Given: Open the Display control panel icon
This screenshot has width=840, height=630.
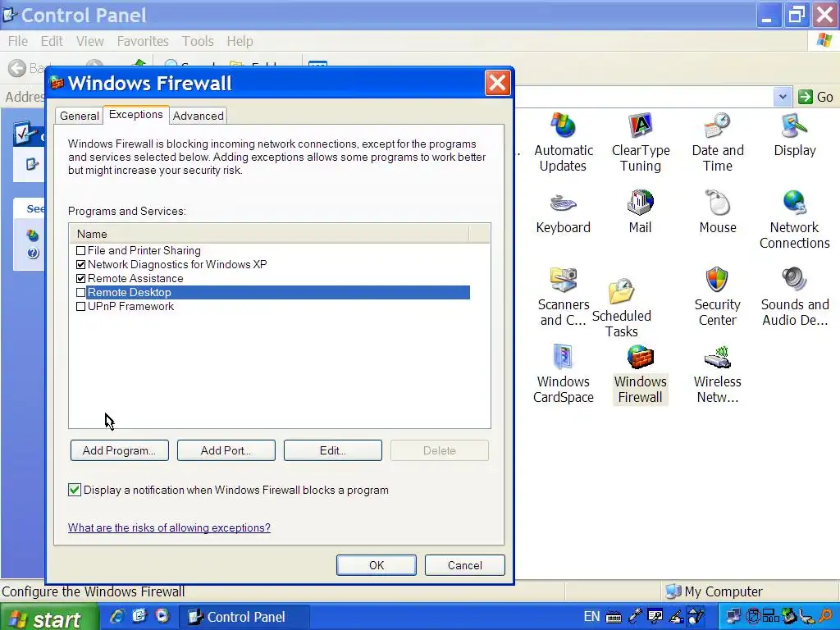Looking at the screenshot, I should coord(794,135).
